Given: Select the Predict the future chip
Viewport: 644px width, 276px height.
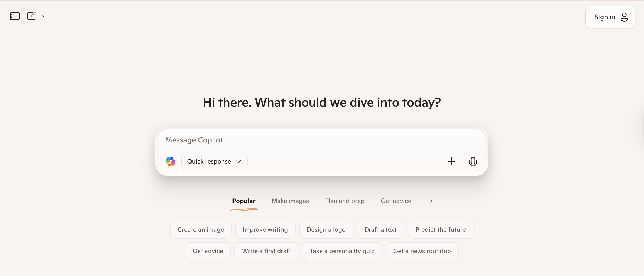Looking at the screenshot, I should (441, 229).
